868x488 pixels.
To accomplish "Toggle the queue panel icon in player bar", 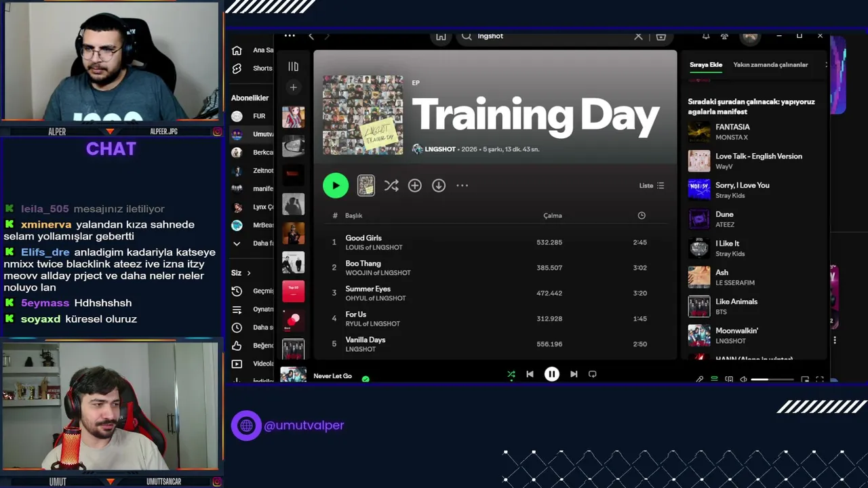I will [x=714, y=380].
